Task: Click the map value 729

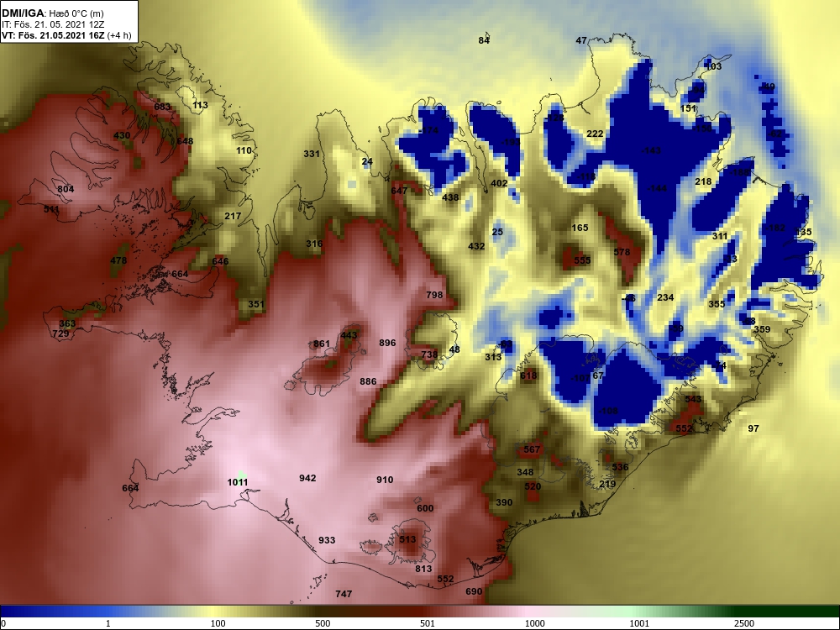Action: tap(60, 333)
